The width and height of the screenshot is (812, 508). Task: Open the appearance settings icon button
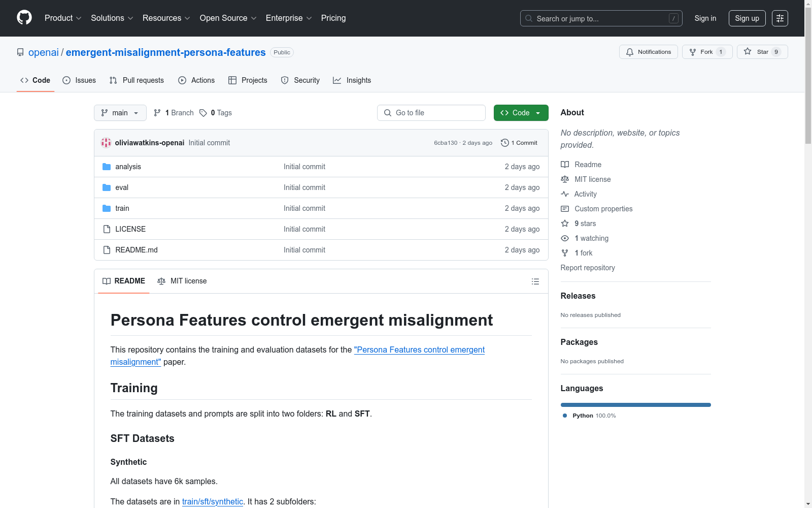(x=780, y=18)
